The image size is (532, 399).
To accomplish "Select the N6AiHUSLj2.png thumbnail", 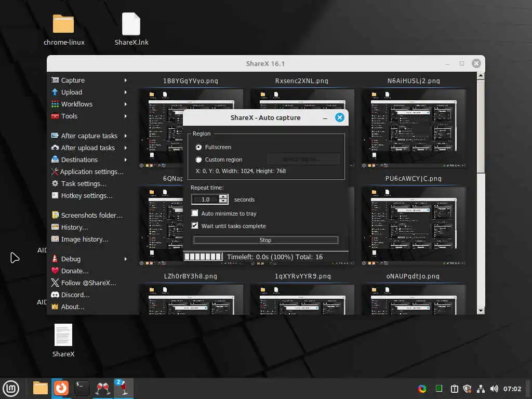I will pyautogui.click(x=414, y=128).
